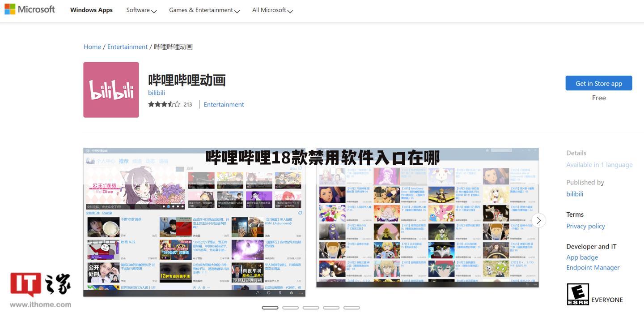Open the 213 ratings count
Viewport: 644px width, 317px height.
188,104
